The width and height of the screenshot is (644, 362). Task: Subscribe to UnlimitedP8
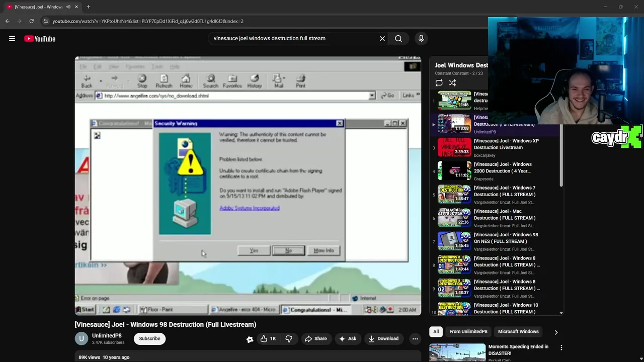point(149,338)
